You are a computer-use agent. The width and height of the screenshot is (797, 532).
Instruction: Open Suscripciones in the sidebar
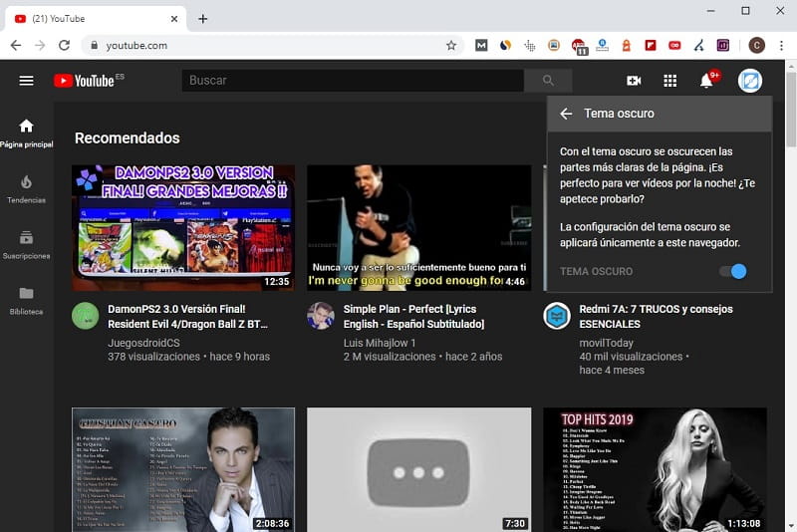26,244
